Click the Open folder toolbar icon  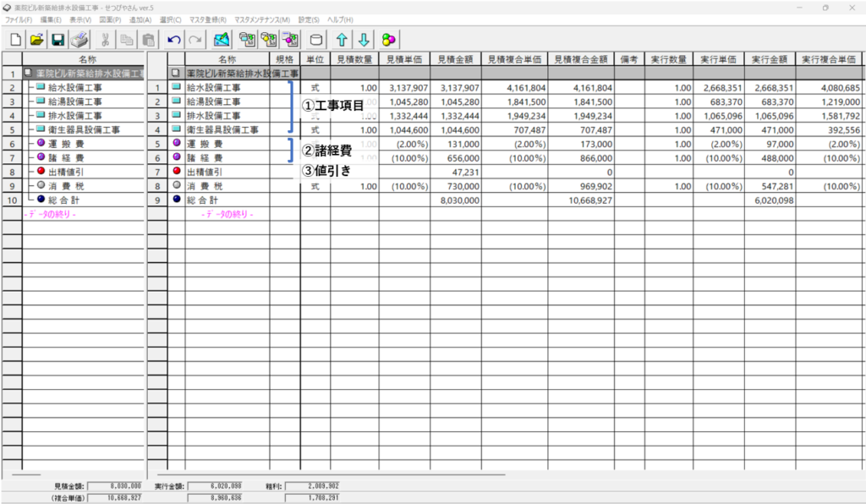pyautogui.click(x=37, y=40)
